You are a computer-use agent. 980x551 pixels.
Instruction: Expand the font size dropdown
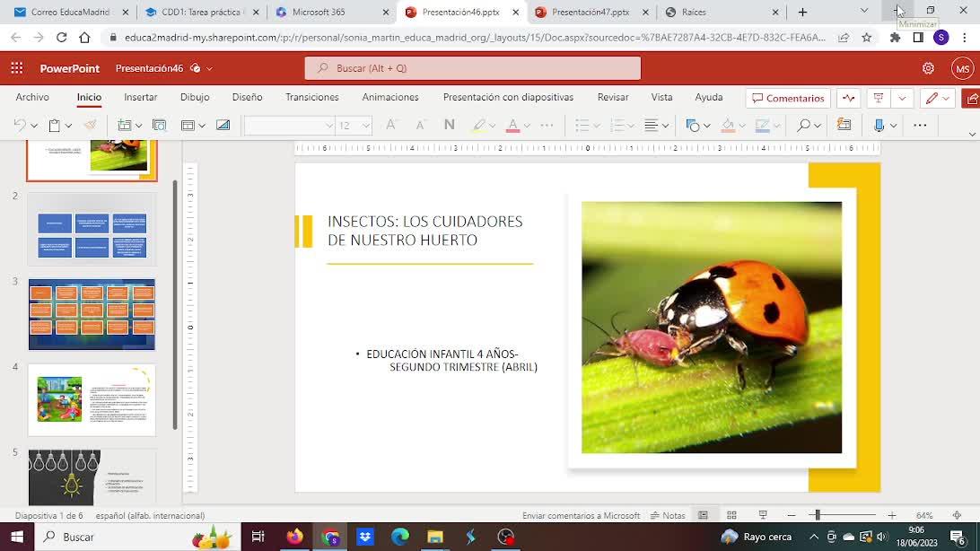click(365, 126)
